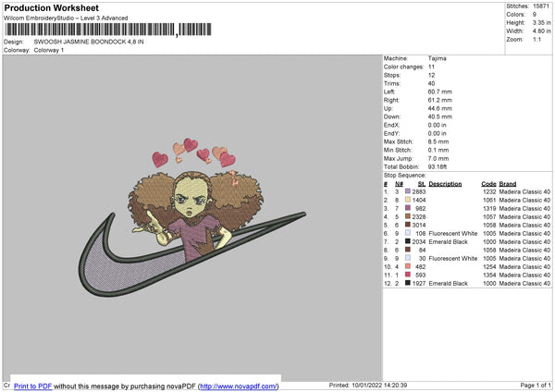The height and width of the screenshot is (392, 555).
Task: Click Fluorescent White in stop 6
Action: pos(453,234)
